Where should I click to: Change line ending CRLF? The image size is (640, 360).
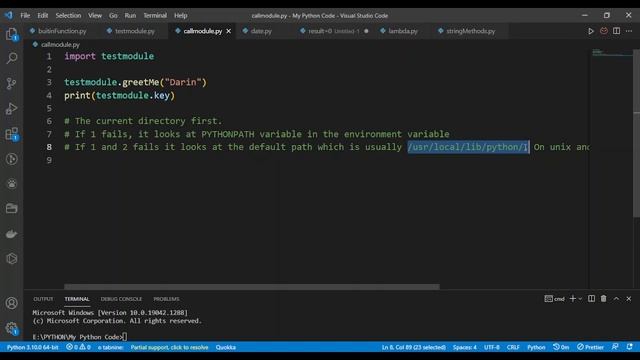coord(513,347)
